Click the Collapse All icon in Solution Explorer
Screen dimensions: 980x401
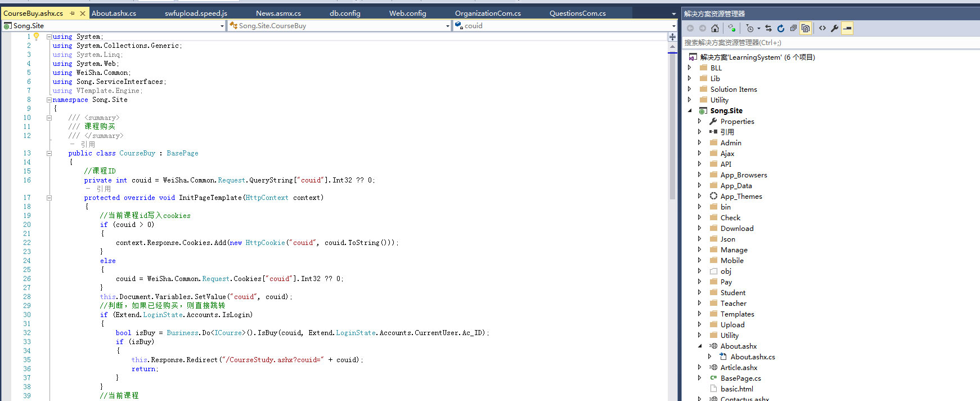pyautogui.click(x=793, y=28)
